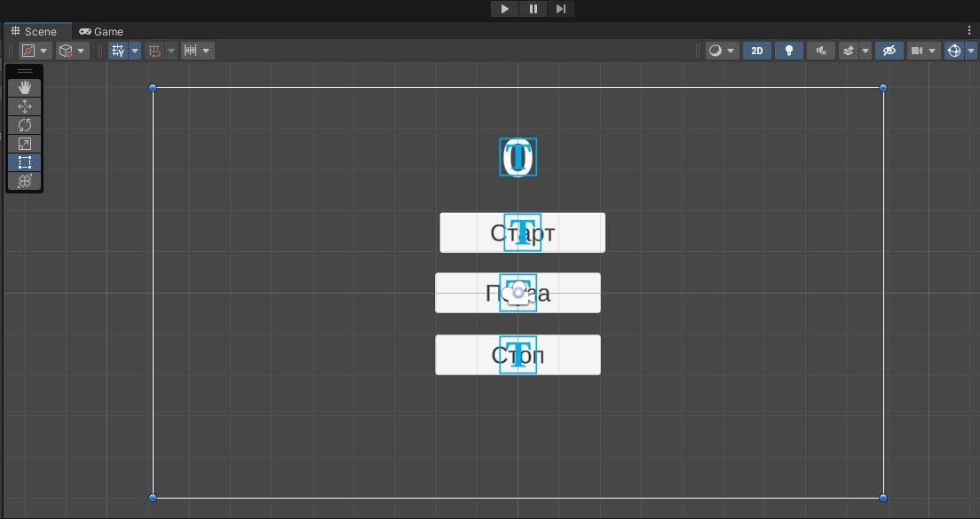Click the Step frame button

click(561, 9)
